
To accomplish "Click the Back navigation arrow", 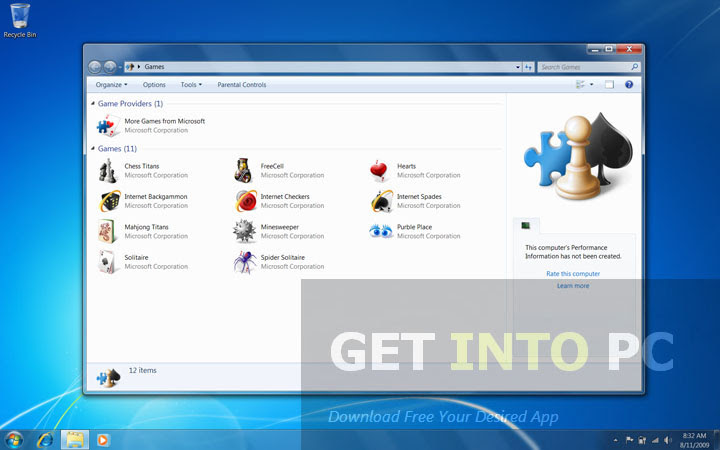I will (95, 67).
